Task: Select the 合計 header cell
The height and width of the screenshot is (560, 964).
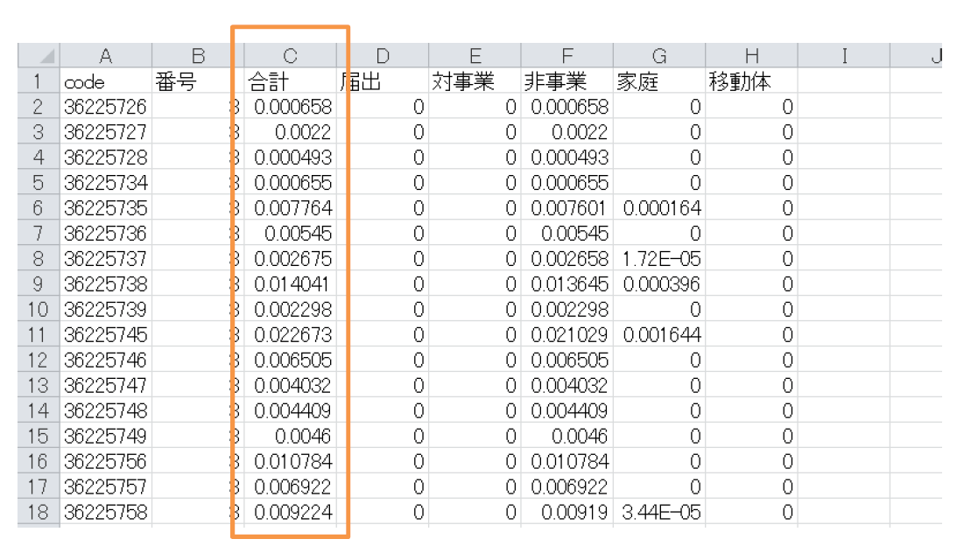Action: point(290,82)
